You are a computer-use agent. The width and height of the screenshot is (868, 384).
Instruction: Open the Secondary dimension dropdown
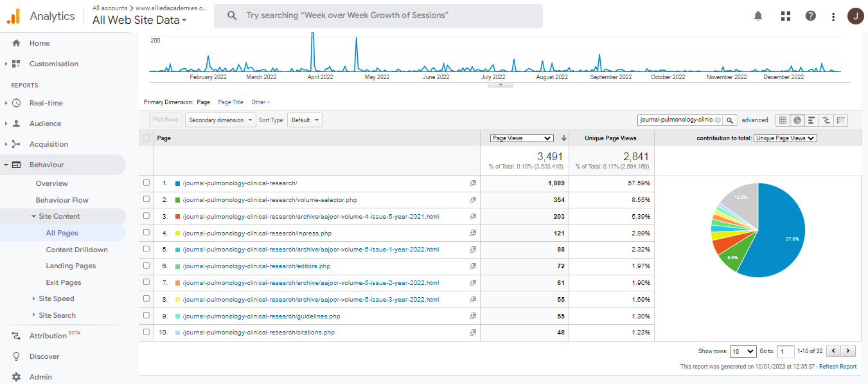pyautogui.click(x=220, y=120)
